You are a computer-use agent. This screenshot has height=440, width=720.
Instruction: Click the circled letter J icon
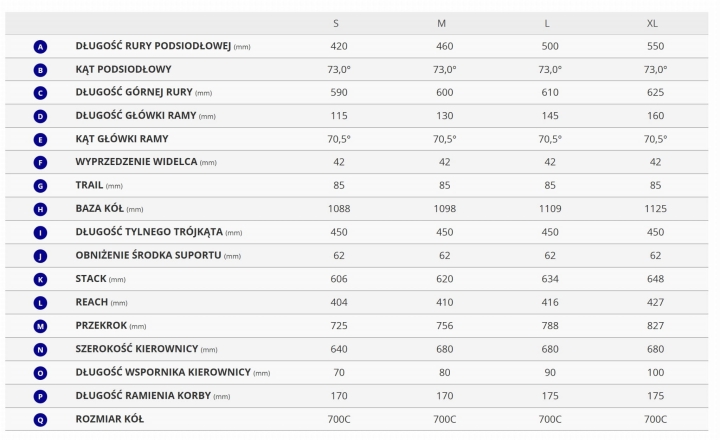pyautogui.click(x=40, y=256)
